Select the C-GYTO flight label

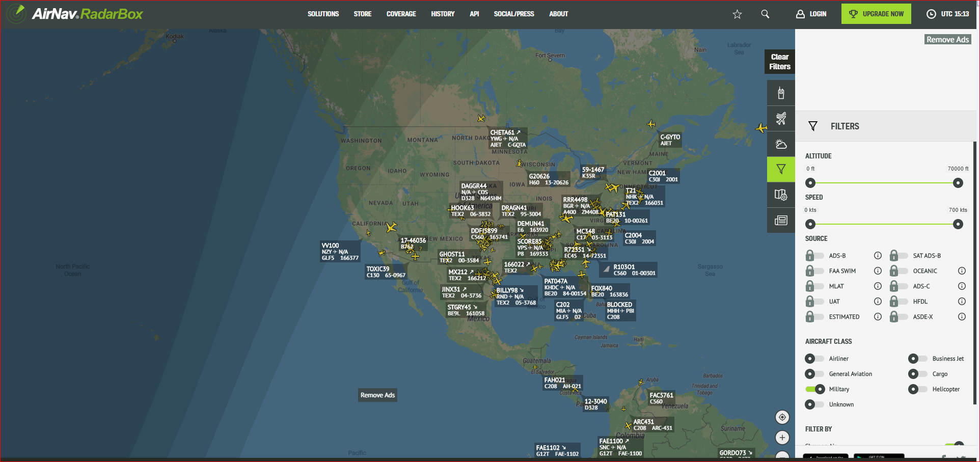(670, 140)
